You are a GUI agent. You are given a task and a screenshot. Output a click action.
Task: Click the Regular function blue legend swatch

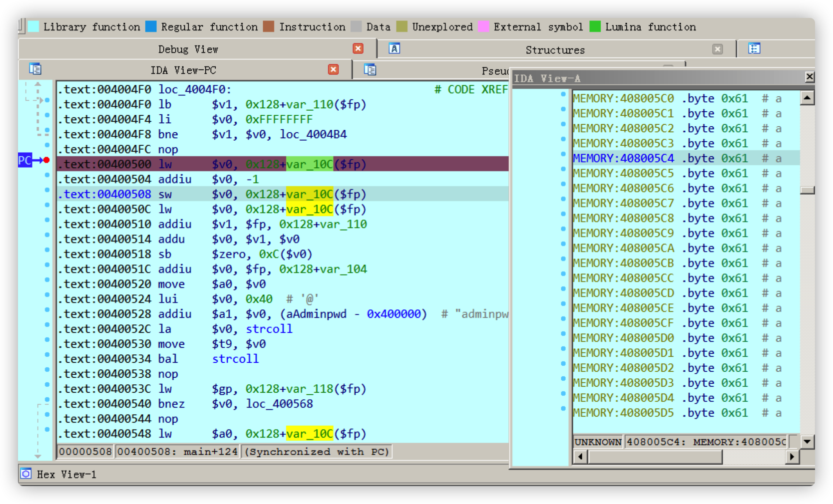151,26
